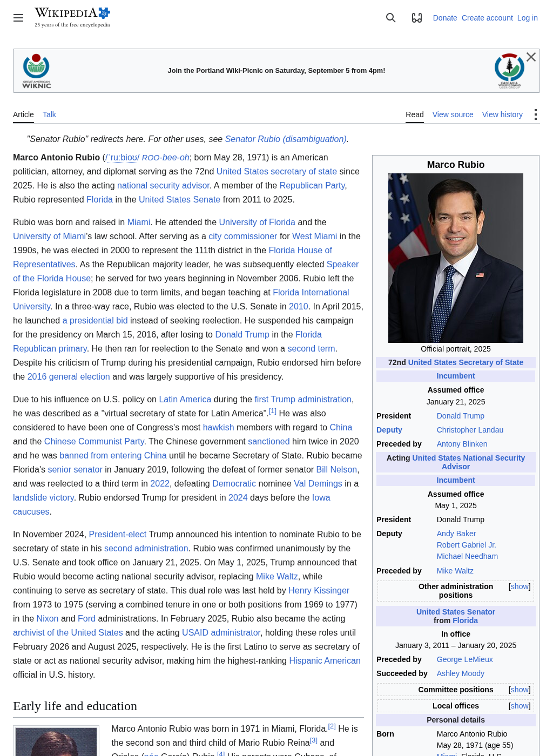The width and height of the screenshot is (553, 756).
Task: Open the Hispanic American link
Action: [x=325, y=660]
